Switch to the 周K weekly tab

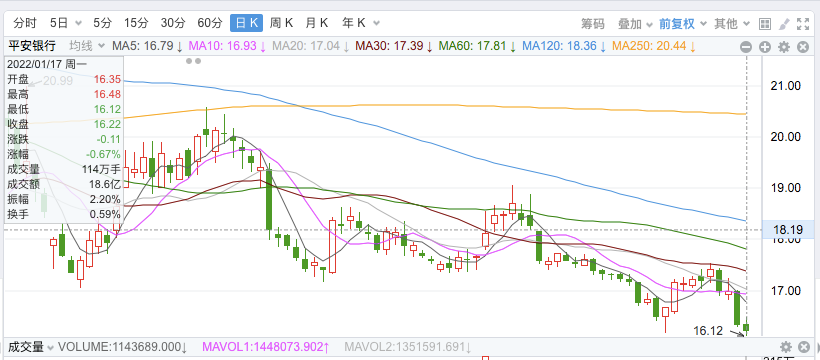pyautogui.click(x=281, y=23)
